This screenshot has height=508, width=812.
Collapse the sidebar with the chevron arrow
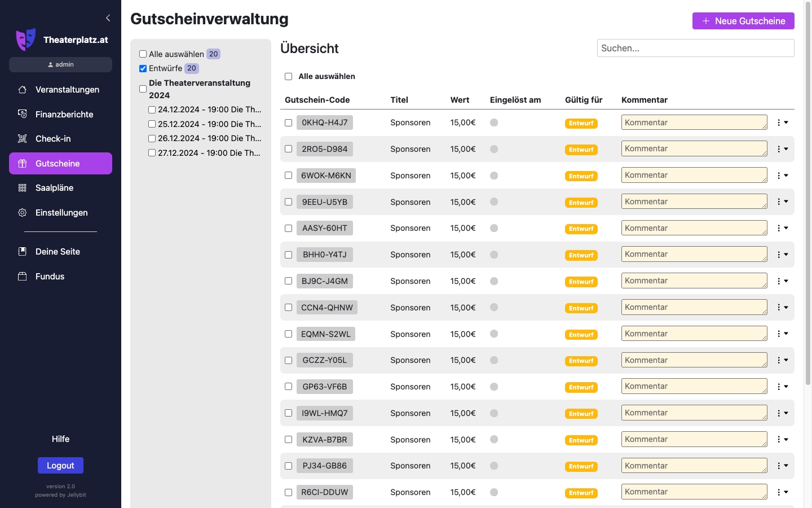(108, 18)
